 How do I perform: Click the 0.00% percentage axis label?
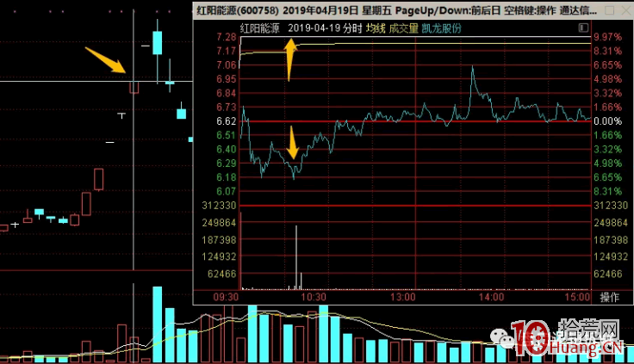(x=607, y=121)
